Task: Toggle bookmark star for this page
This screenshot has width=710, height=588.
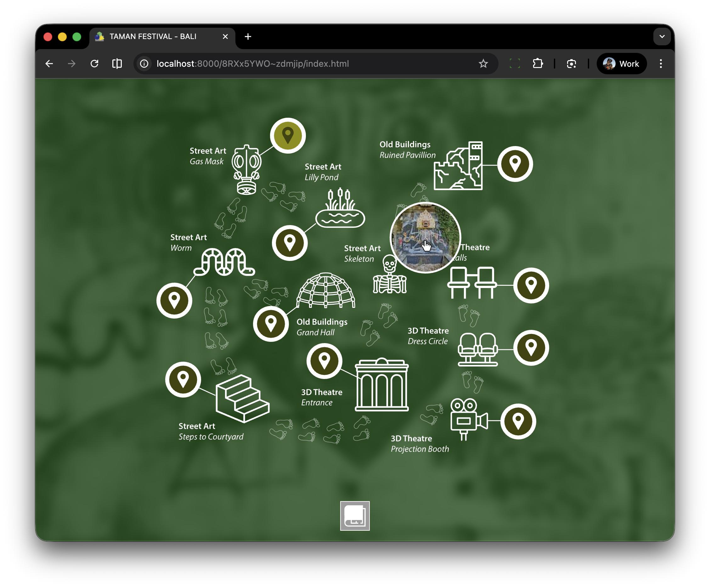Action: click(x=483, y=64)
